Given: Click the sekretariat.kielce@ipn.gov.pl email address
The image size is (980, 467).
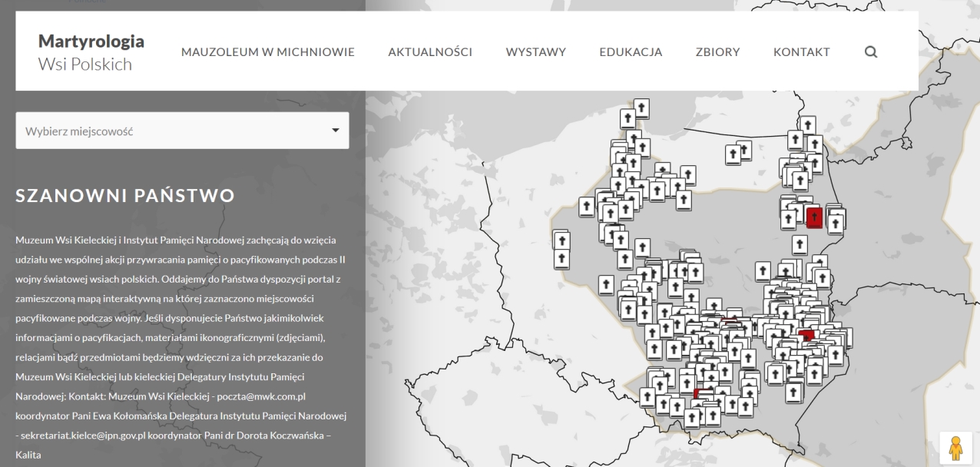Looking at the screenshot, I should pos(77,436).
